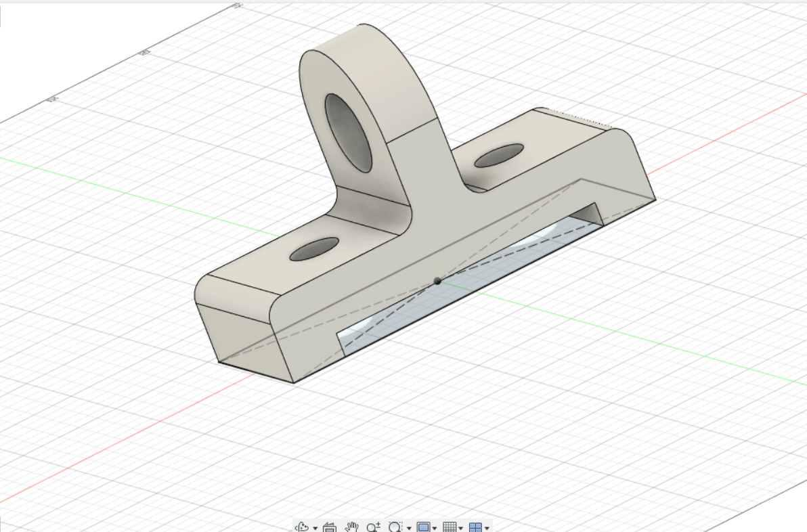807x532 pixels.
Task: Click the Look At icon
Action: pyautogui.click(x=330, y=527)
